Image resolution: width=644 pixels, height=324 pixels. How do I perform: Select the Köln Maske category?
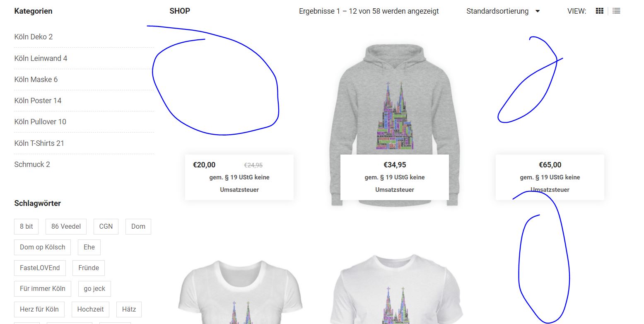[36, 80]
